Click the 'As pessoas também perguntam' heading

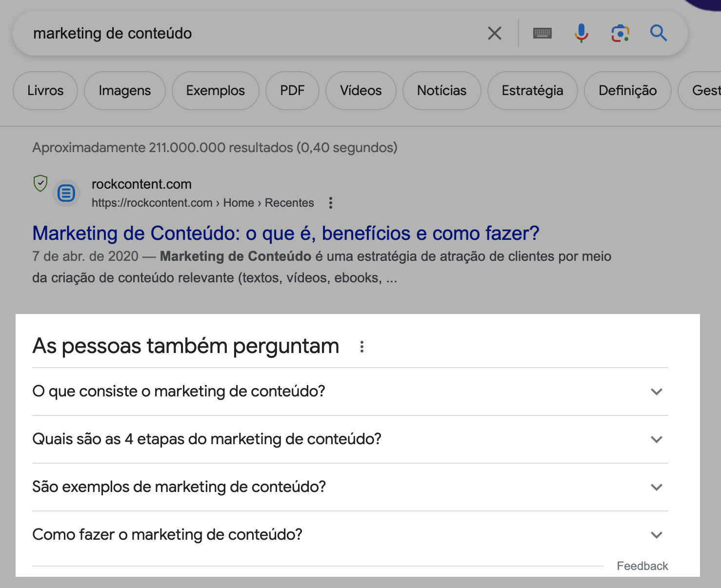pos(186,346)
